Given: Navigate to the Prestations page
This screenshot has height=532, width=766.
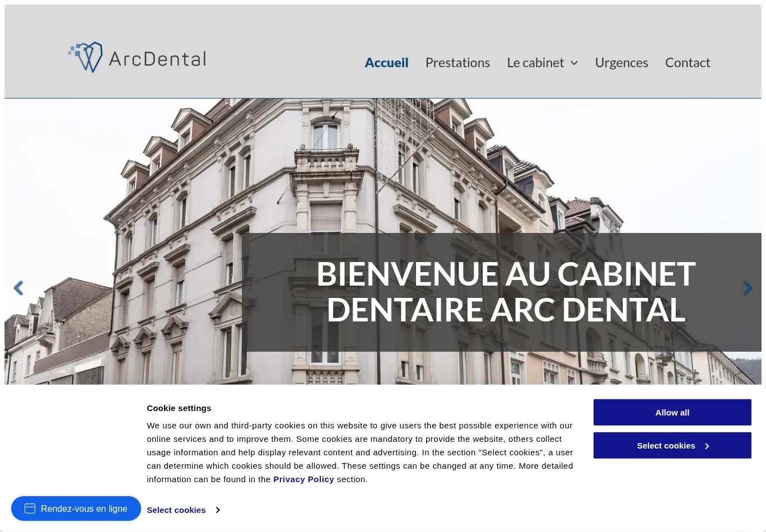Looking at the screenshot, I should point(457,63).
